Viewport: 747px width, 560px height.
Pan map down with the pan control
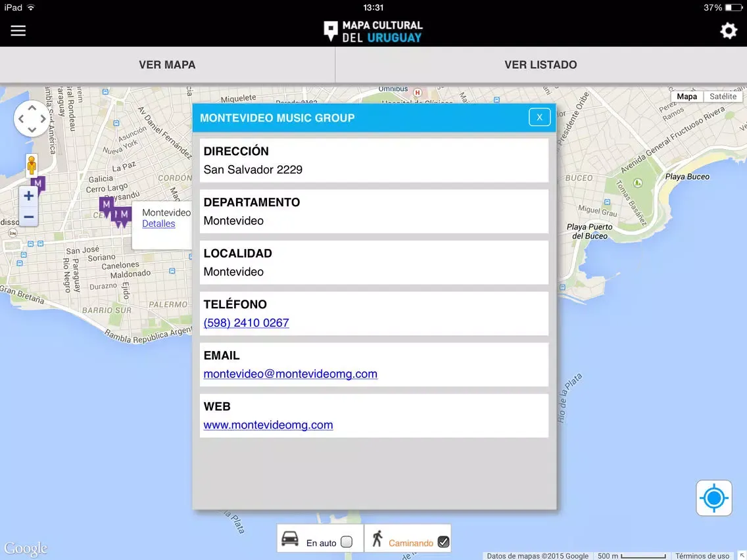[32, 129]
